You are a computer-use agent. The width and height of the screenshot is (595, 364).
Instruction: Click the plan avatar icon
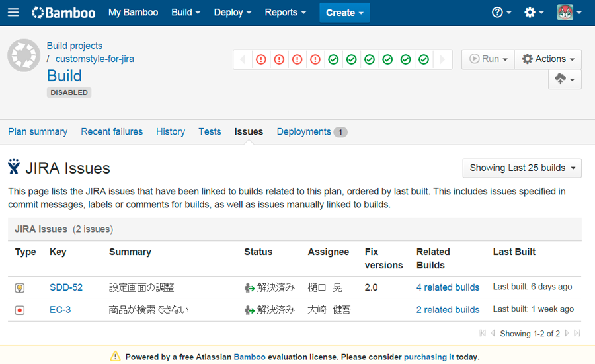click(24, 55)
